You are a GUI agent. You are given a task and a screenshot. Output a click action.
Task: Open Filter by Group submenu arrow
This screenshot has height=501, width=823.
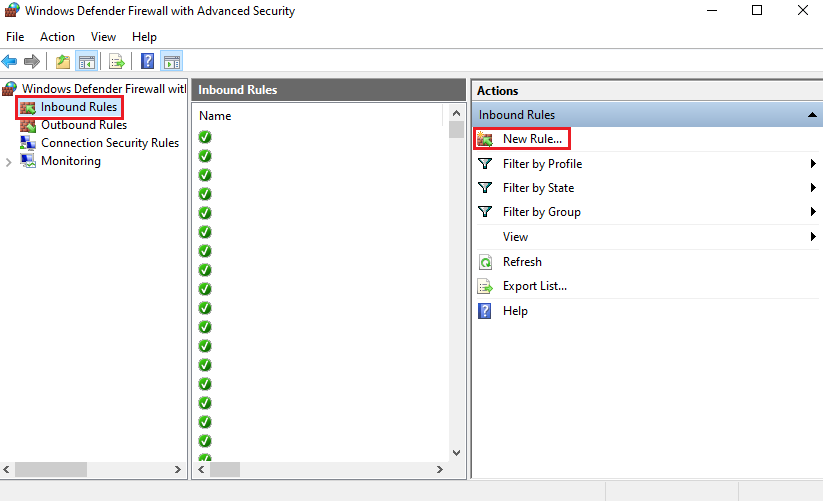(813, 212)
